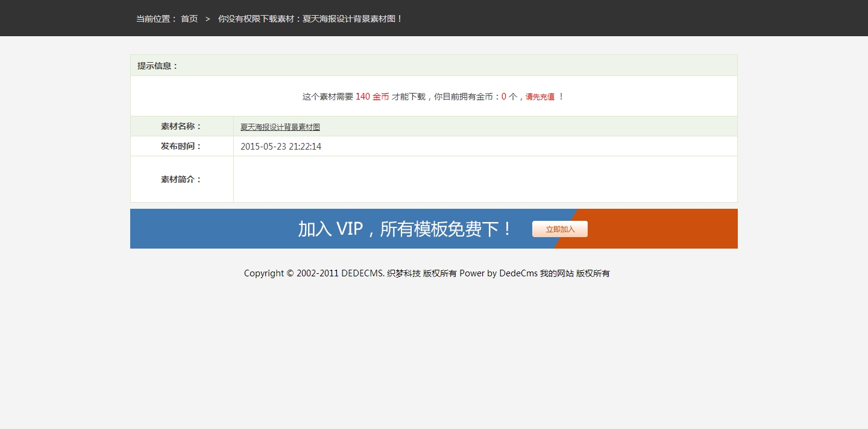Click the 发布时间 row label
Screen dimensions: 868x429
pyautogui.click(x=181, y=146)
